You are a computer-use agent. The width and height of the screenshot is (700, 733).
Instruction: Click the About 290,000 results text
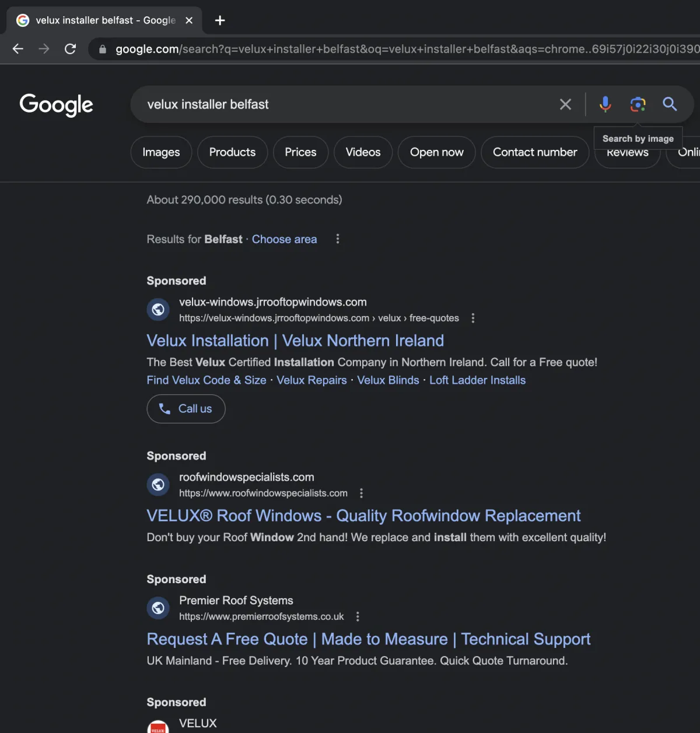pos(244,200)
